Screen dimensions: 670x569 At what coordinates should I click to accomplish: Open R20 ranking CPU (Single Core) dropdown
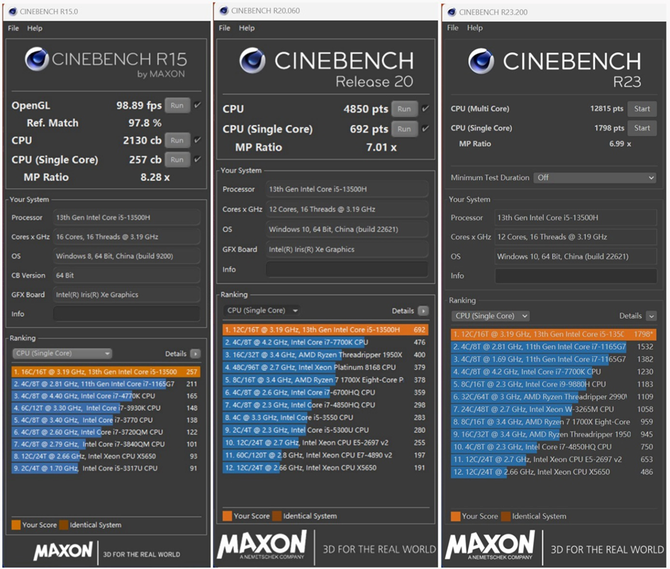coord(261,311)
